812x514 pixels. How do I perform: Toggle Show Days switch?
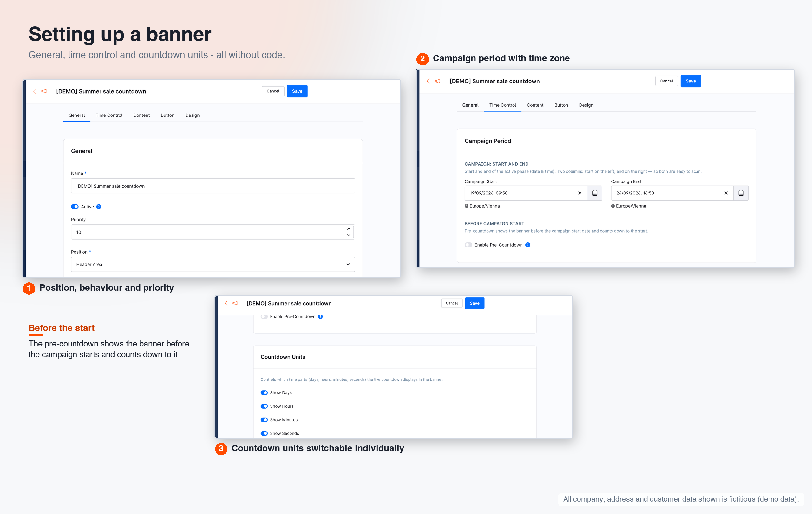pyautogui.click(x=264, y=392)
